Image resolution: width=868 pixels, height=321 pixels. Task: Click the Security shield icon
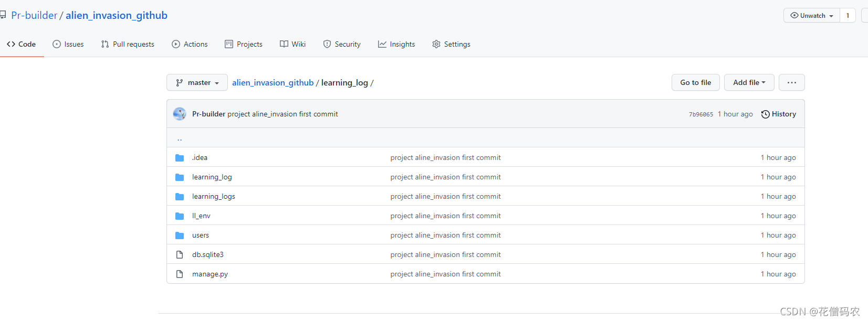[327, 44]
